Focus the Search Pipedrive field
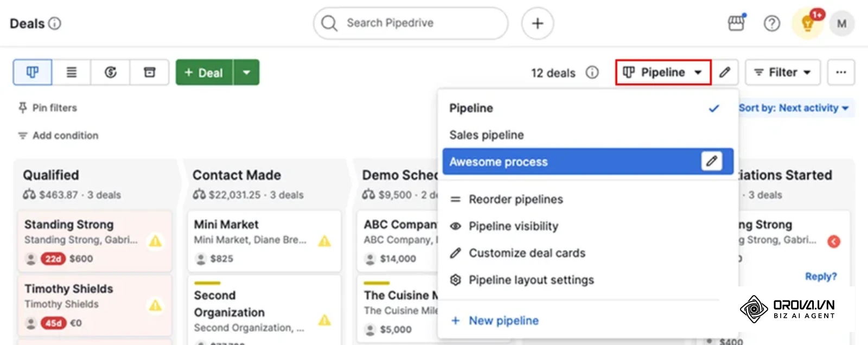The width and height of the screenshot is (868, 345). pos(411,23)
